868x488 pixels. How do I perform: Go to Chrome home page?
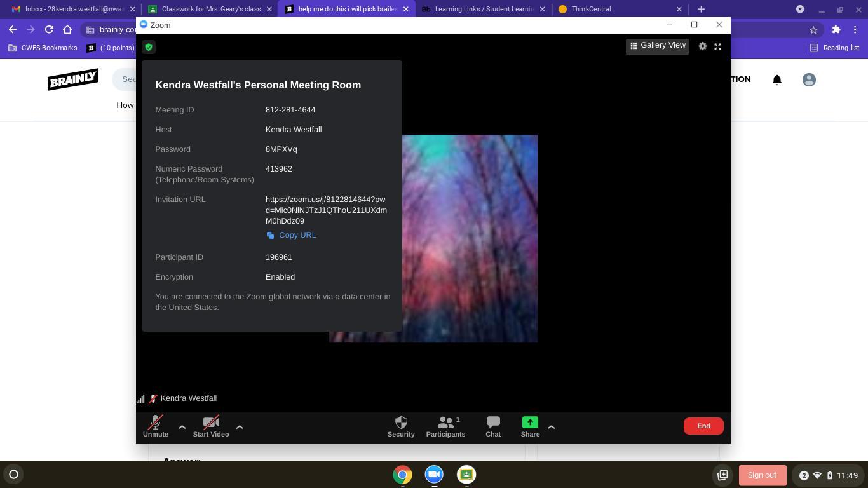coord(67,29)
